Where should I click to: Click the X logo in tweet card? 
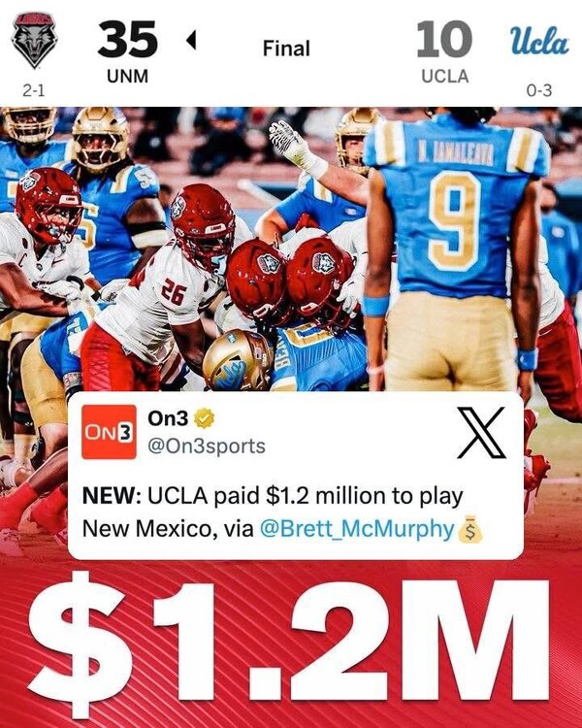pyautogui.click(x=481, y=433)
